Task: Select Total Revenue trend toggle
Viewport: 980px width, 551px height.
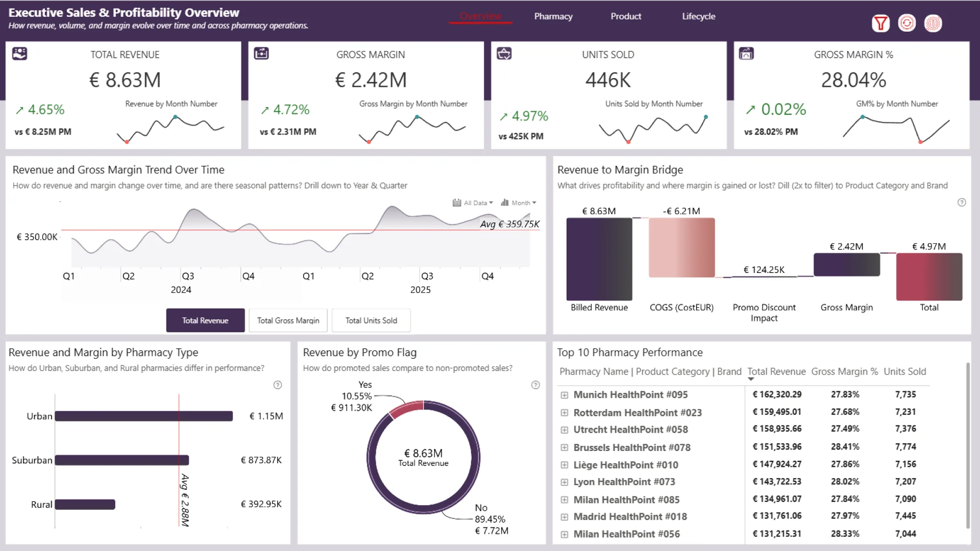Action: click(x=205, y=320)
